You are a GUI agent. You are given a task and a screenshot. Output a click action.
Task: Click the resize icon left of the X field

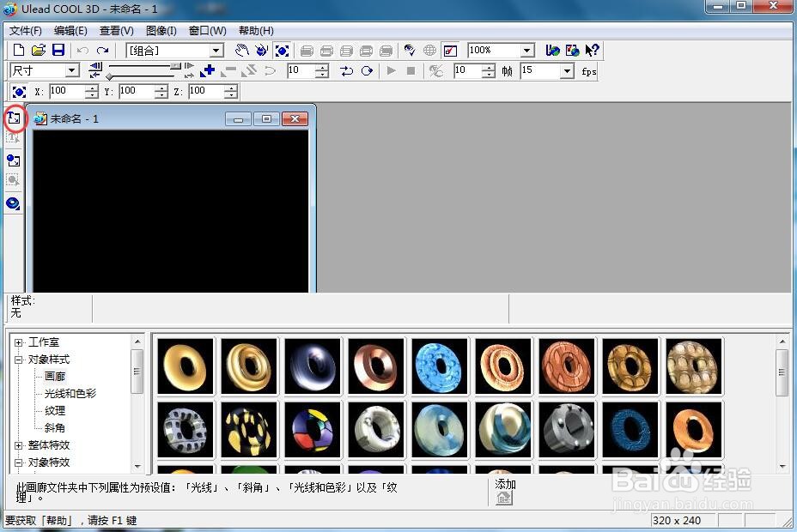(19, 92)
